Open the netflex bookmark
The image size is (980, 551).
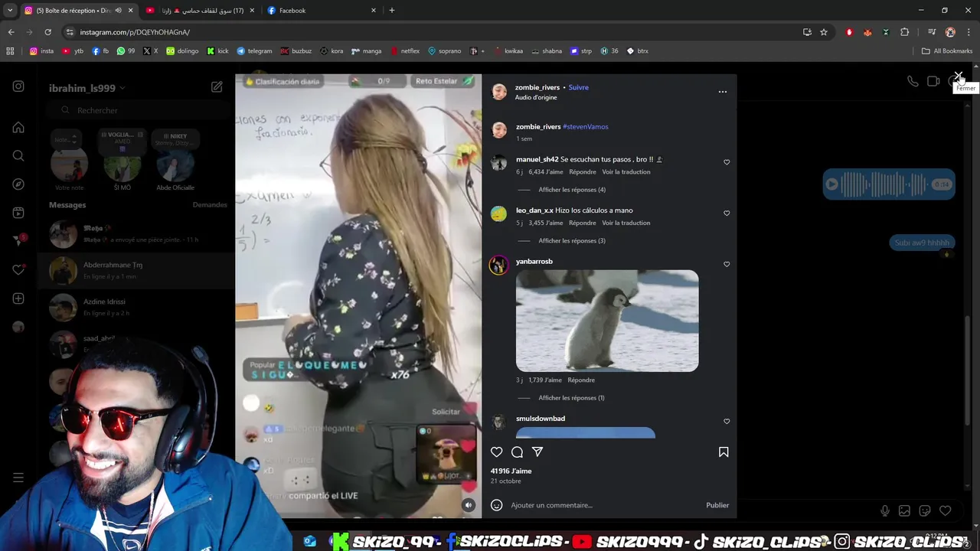[405, 51]
